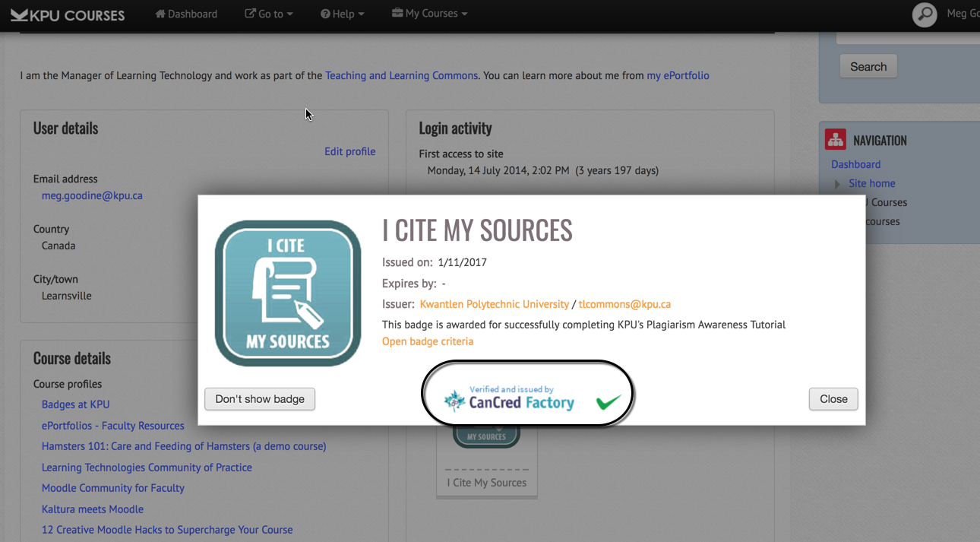Click the first access date Monday, 14 July 2014
Screen dimensions: 980x542
tap(498, 170)
